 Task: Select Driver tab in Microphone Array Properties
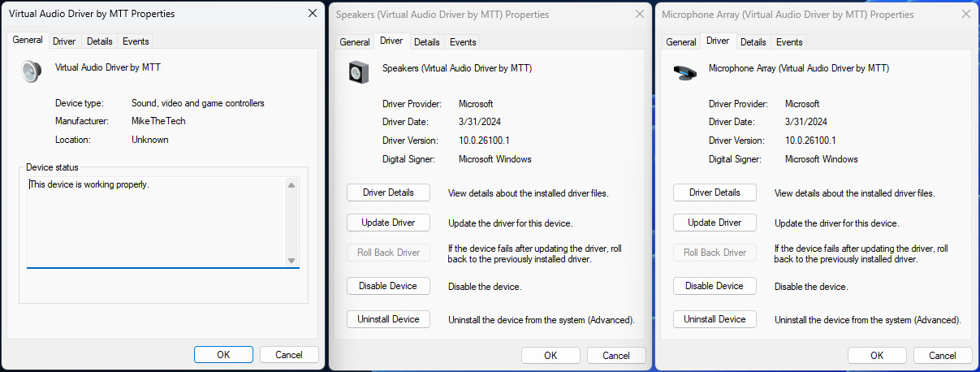tap(718, 41)
